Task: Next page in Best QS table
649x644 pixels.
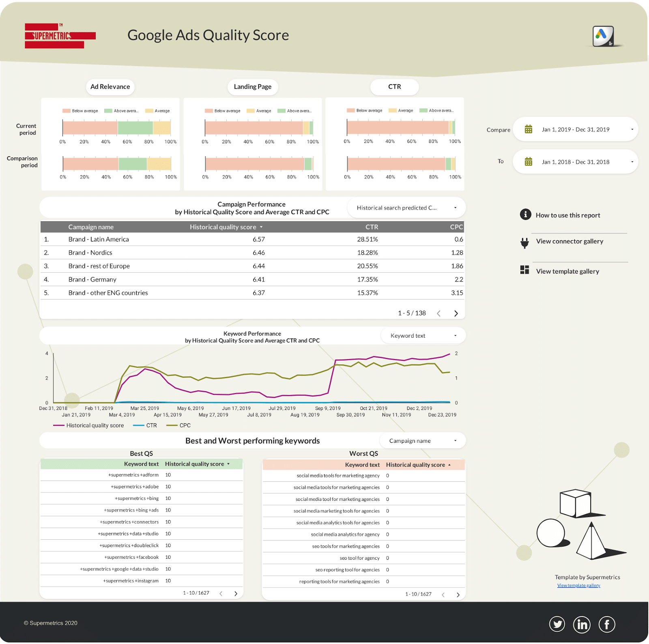Action: tap(236, 593)
